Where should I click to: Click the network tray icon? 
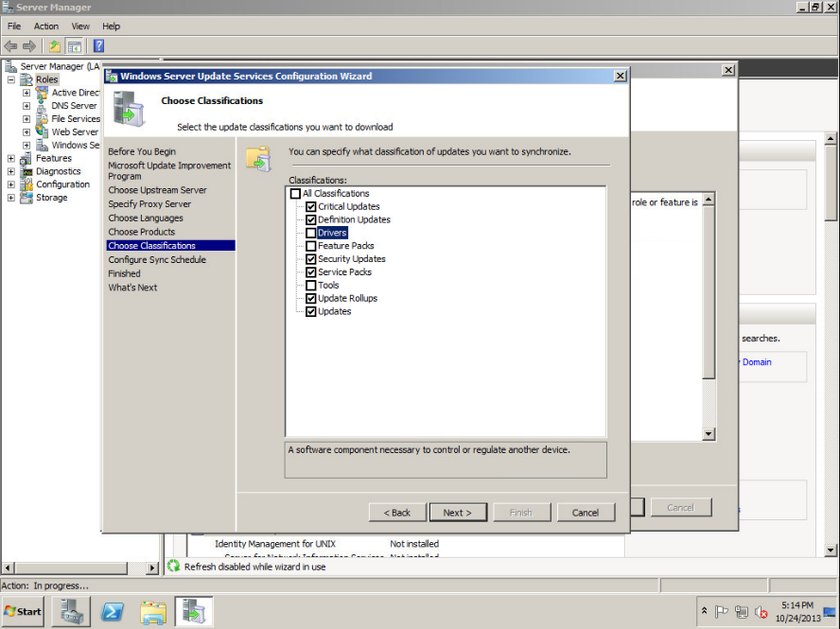click(742, 611)
